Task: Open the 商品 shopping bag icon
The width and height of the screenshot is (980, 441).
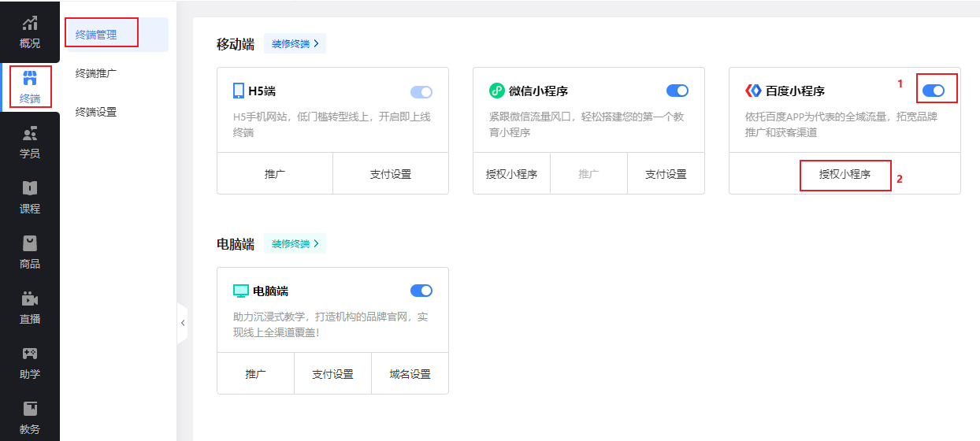Action: coord(30,244)
